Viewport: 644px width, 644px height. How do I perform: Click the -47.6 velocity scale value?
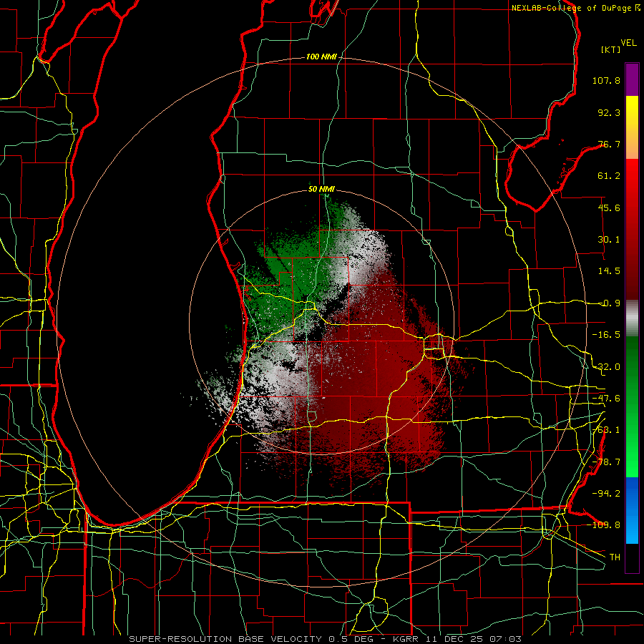pos(606,399)
